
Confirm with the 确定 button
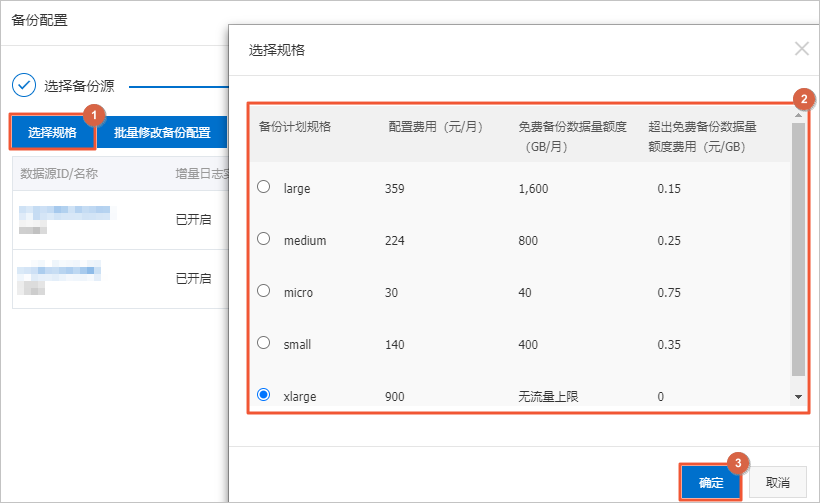pos(711,482)
